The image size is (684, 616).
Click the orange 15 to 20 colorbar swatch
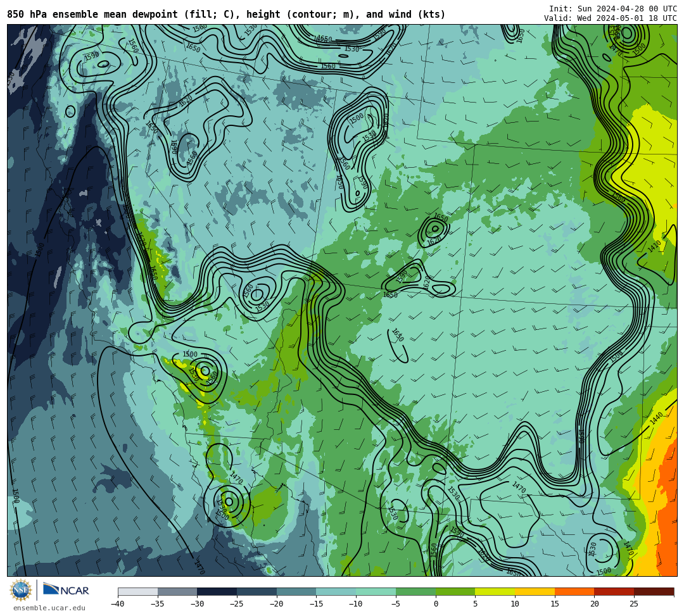[x=574, y=591]
